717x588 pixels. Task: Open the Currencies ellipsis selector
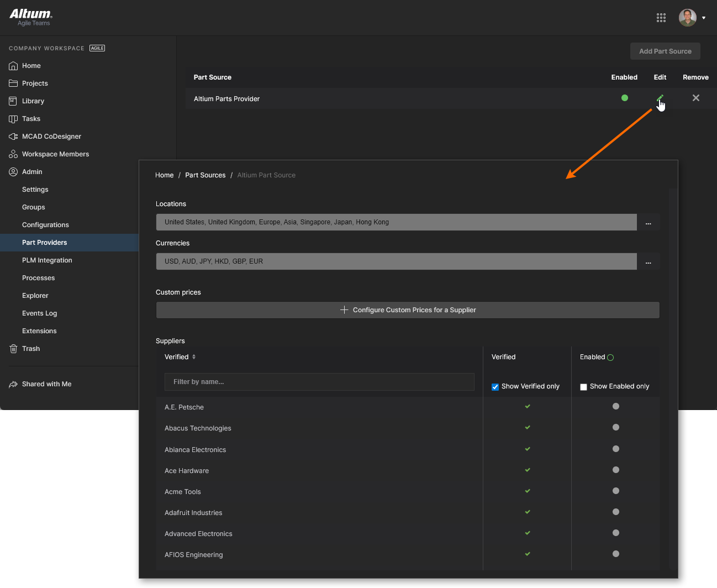(648, 261)
